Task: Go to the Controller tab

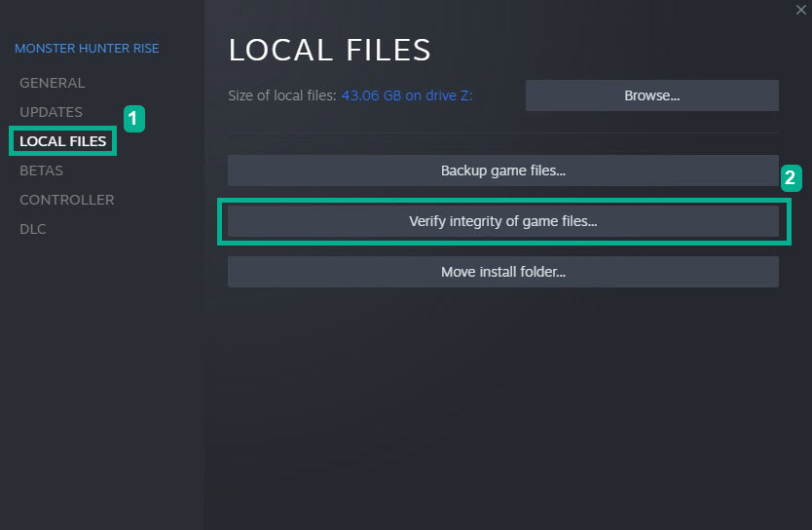Action: point(66,200)
